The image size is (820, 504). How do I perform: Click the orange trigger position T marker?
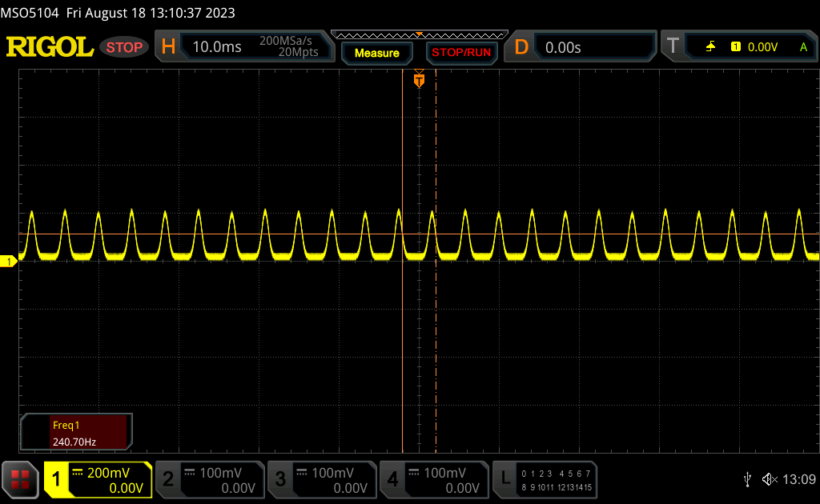coord(419,80)
